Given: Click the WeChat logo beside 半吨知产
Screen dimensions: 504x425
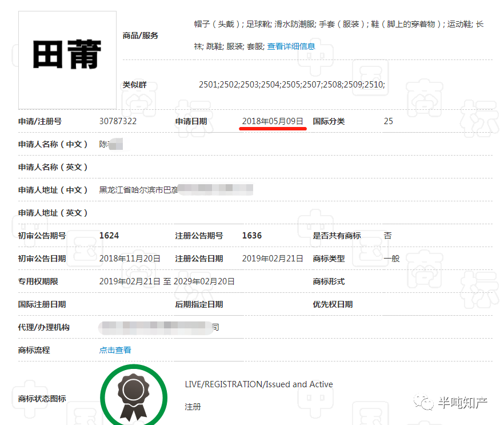Looking at the screenshot, I should click(x=427, y=403).
